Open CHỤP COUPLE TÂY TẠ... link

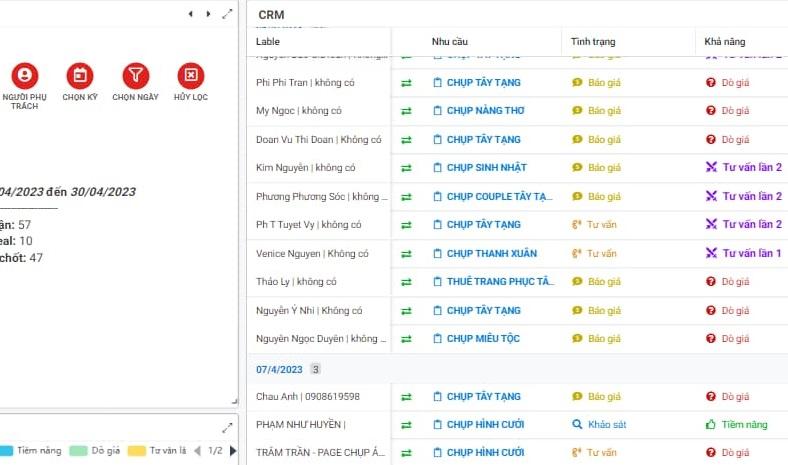coord(500,197)
